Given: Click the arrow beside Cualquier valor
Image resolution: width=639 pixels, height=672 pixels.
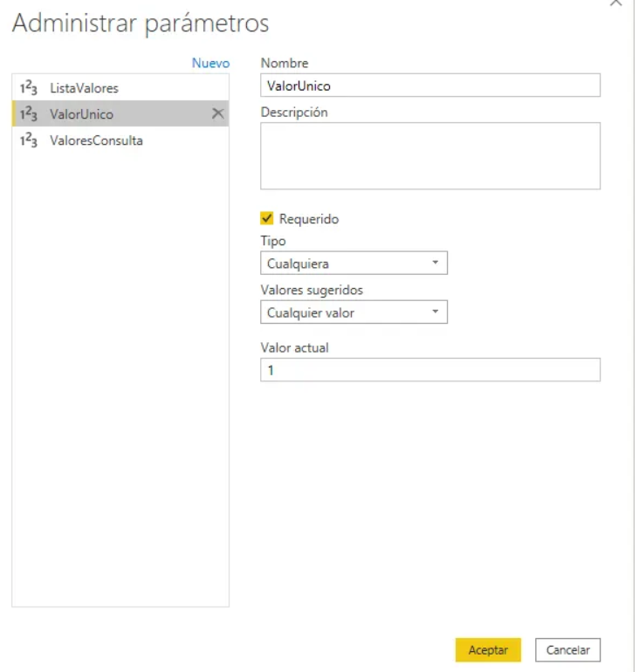Looking at the screenshot, I should click(436, 312).
